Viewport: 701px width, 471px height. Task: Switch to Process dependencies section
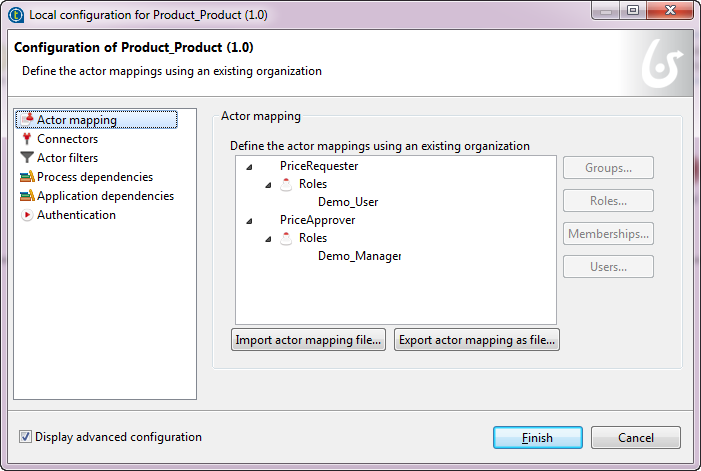tap(94, 177)
